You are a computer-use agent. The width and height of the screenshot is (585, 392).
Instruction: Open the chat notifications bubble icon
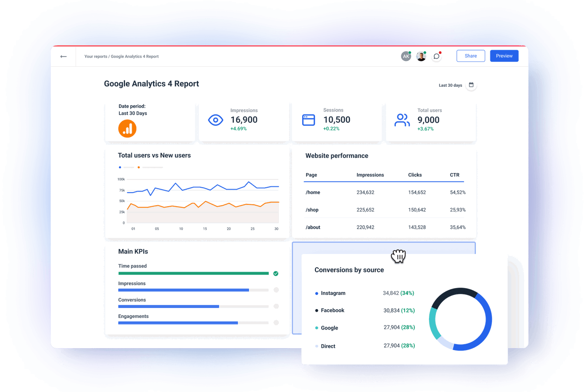click(x=436, y=56)
